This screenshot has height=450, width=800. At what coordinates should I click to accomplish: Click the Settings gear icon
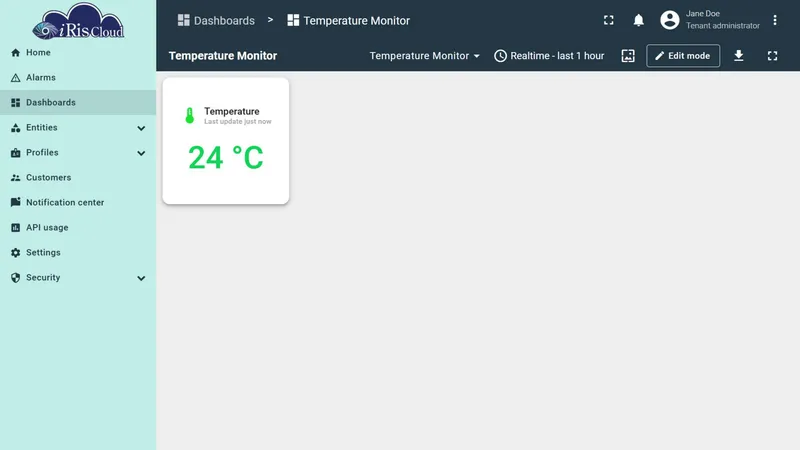point(16,253)
